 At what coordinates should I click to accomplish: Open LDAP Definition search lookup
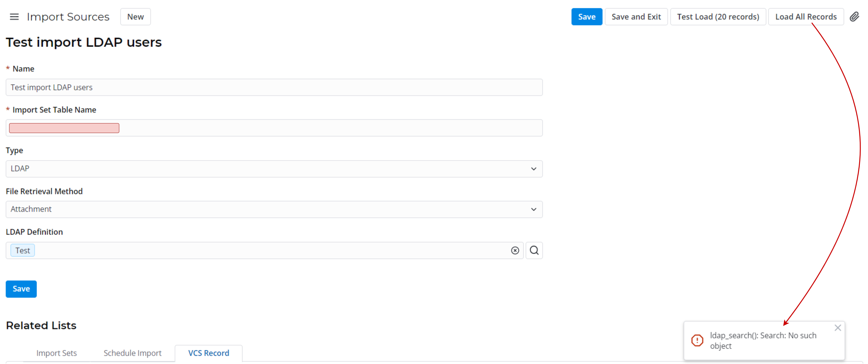pos(534,251)
